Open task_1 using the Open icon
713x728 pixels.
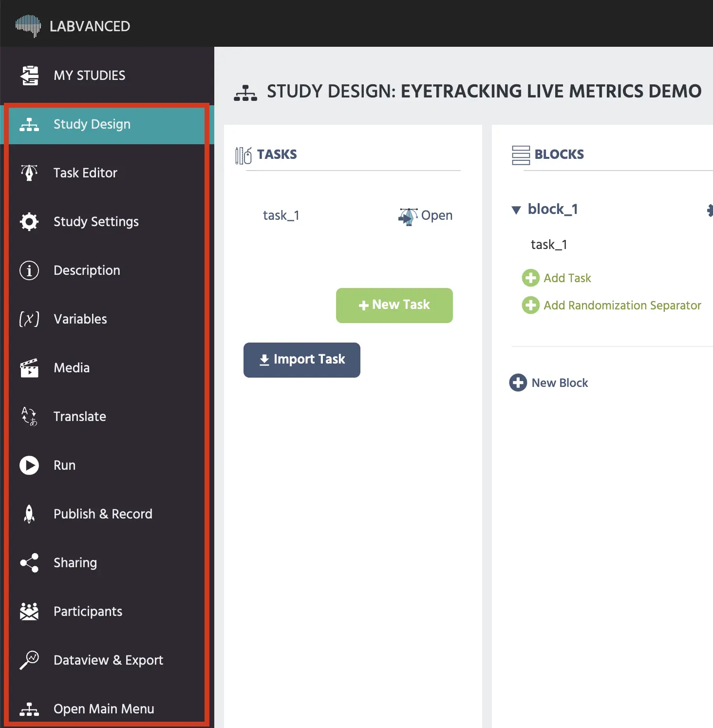(x=408, y=216)
